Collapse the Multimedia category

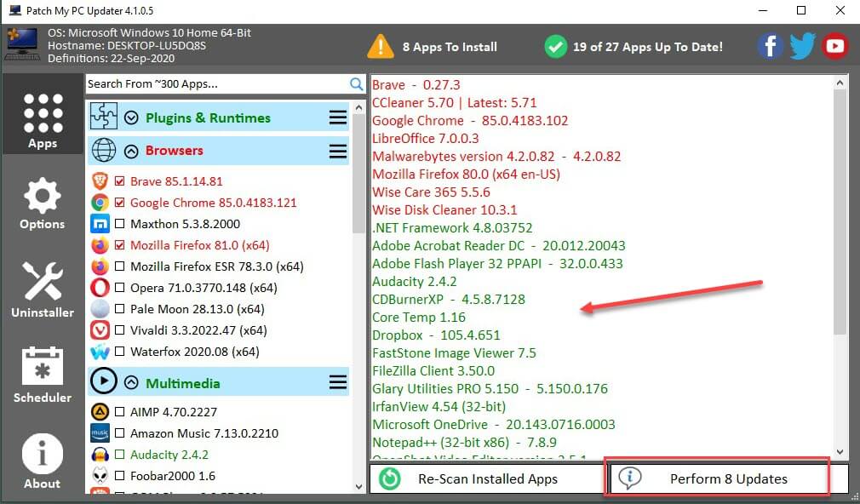[x=131, y=383]
